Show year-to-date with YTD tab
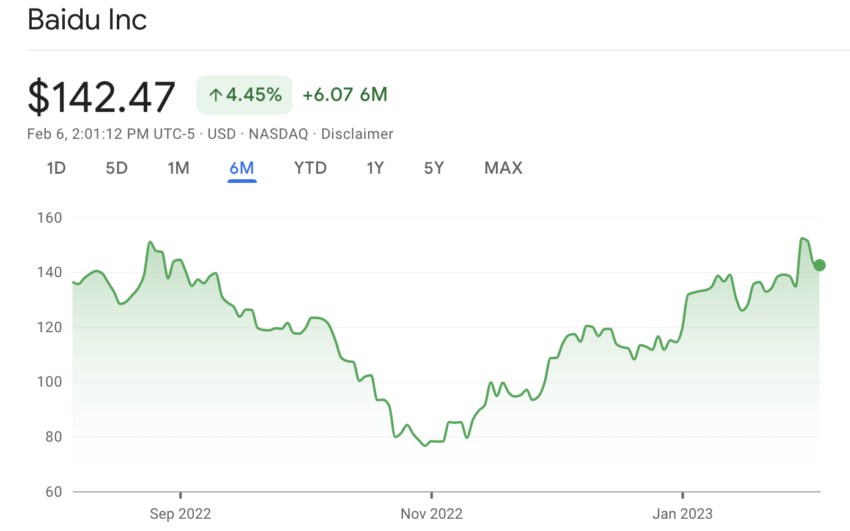This screenshot has height=531, width=850. pos(310,168)
